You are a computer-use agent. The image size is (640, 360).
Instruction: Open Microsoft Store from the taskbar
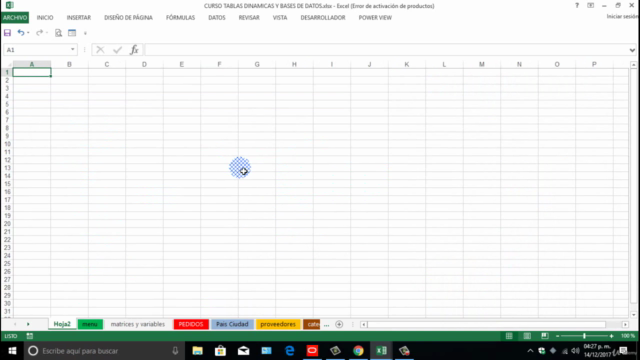click(220, 351)
